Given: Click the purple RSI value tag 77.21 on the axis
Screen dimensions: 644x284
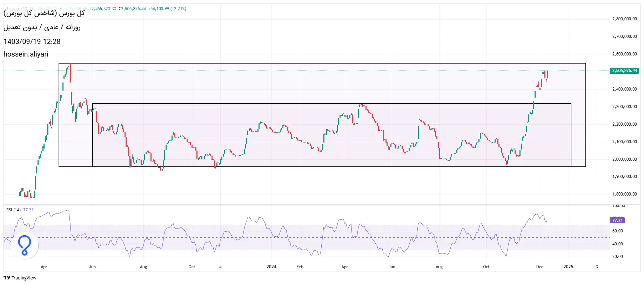Looking at the screenshot, I should pyautogui.click(x=617, y=220).
